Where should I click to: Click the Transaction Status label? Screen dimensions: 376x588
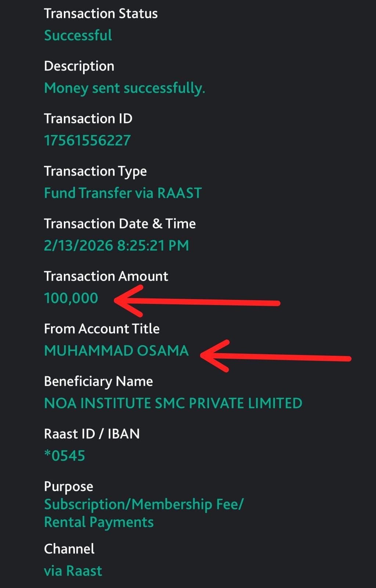point(101,14)
